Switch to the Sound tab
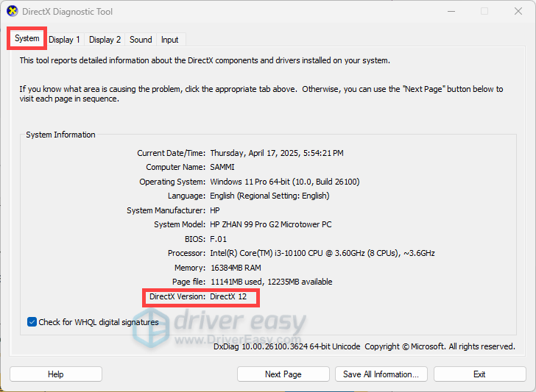Viewport: 536px width, 392px height. point(141,40)
